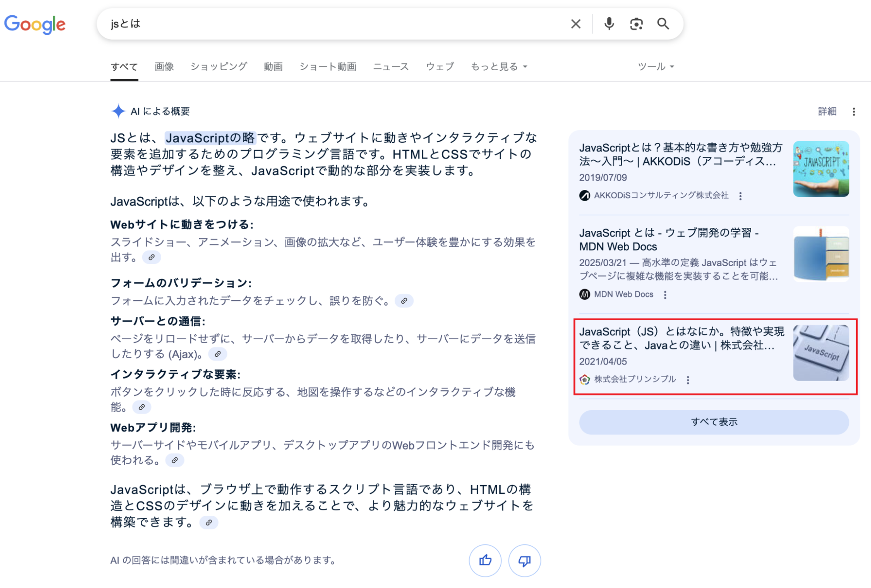Clear the search query with the X icon

tap(576, 24)
